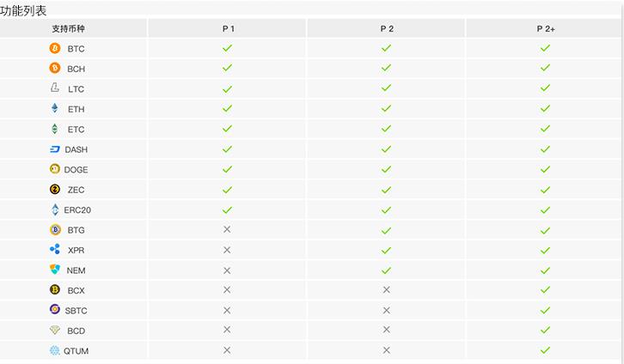Click the P 2 column header
The width and height of the screenshot is (624, 364).
point(387,28)
